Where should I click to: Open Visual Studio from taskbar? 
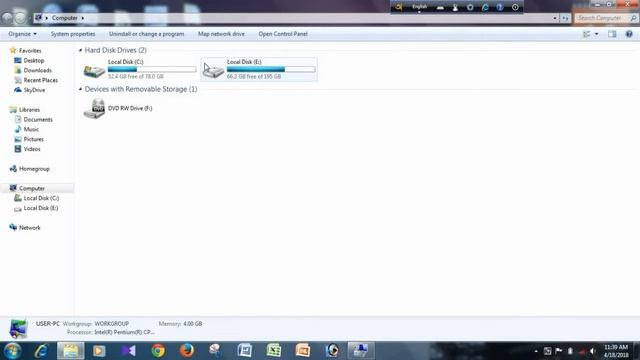(x=129, y=351)
